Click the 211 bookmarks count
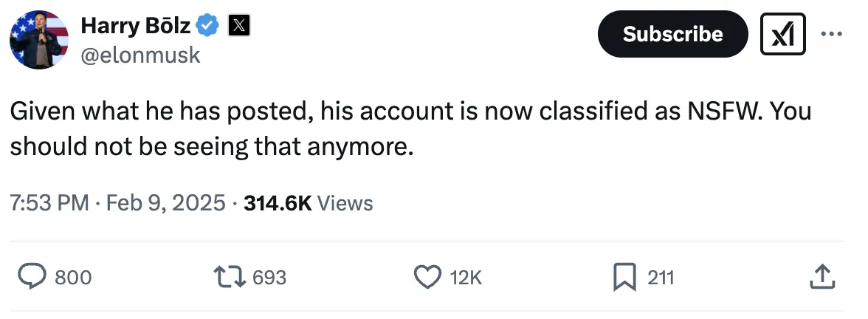Image resolution: width=868 pixels, height=319 pixels. point(661,278)
